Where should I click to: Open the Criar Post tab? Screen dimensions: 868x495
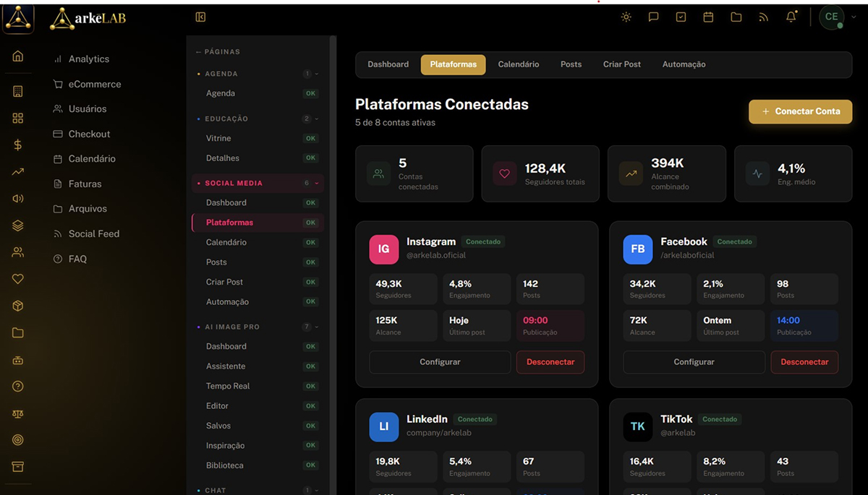(x=622, y=64)
